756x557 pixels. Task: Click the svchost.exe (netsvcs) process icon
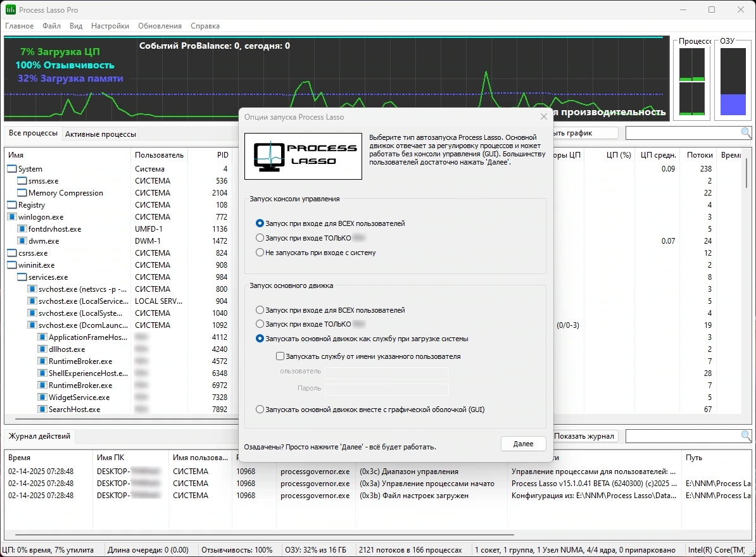point(32,289)
